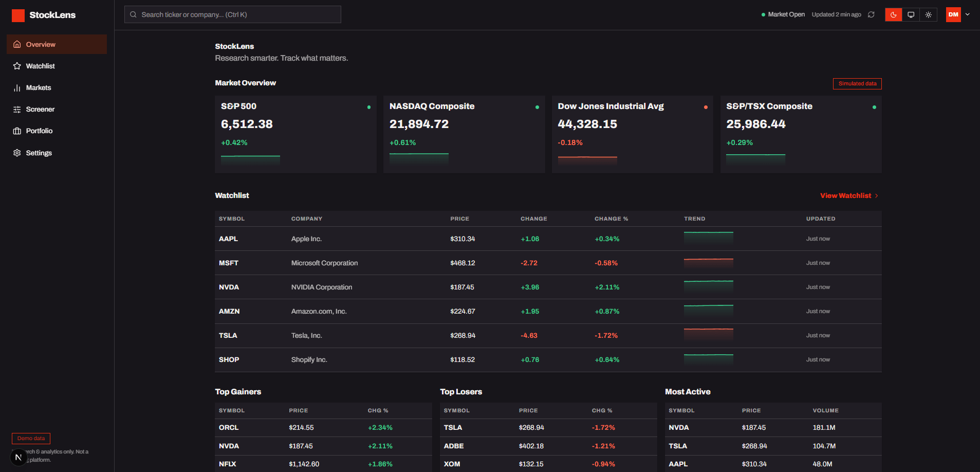Screen dimensions: 980x472
Task: Click the TREND column header
Action: tap(695, 219)
